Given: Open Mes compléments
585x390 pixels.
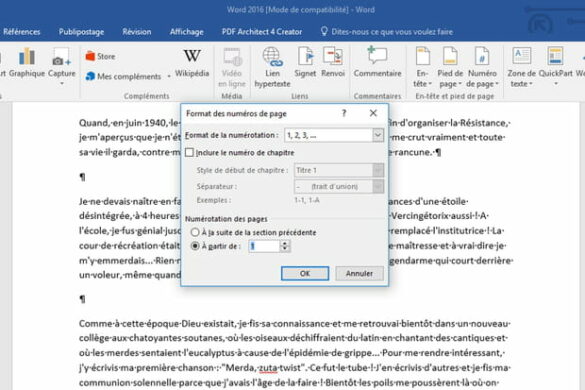Looking at the screenshot, I should [x=124, y=76].
